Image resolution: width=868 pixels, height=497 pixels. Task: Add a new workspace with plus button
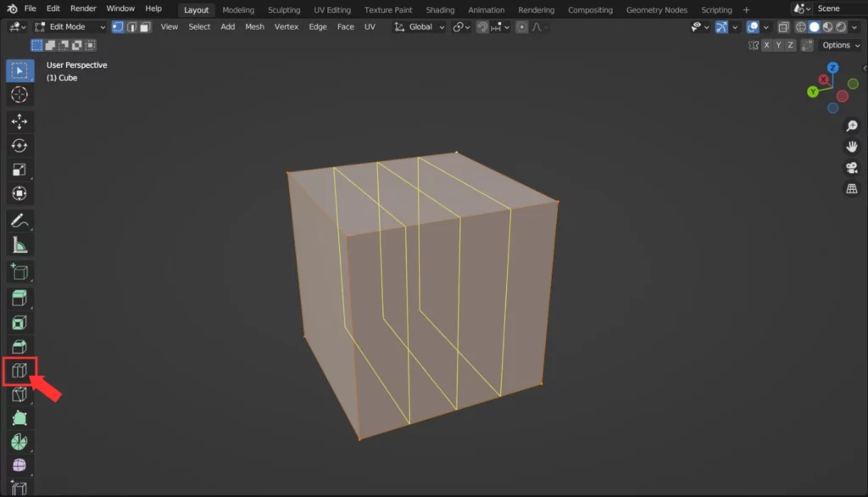click(x=746, y=10)
